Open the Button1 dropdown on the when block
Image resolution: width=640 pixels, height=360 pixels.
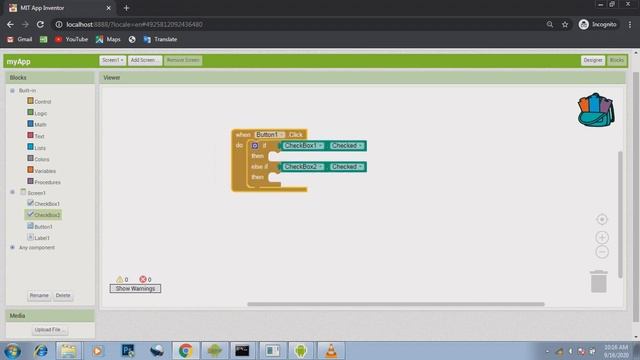(x=269, y=134)
